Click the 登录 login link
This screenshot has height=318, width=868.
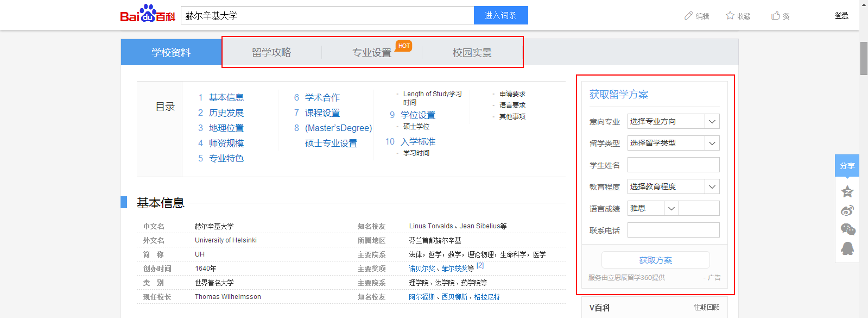[841, 16]
